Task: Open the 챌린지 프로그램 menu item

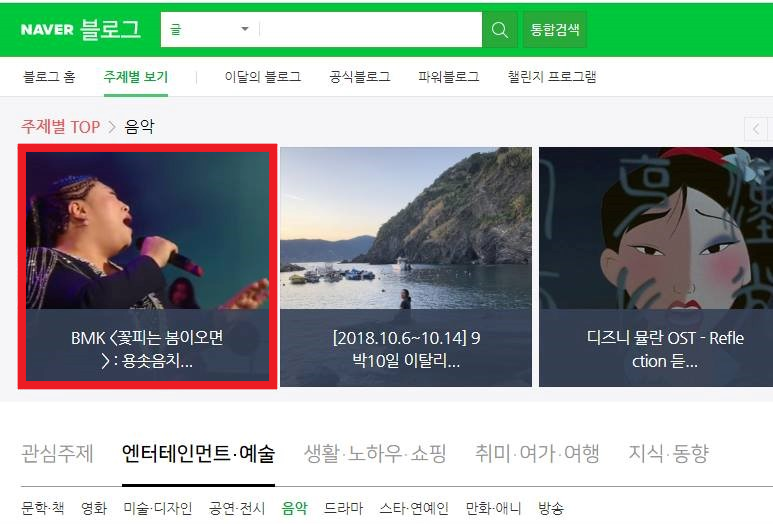Action: point(552,77)
